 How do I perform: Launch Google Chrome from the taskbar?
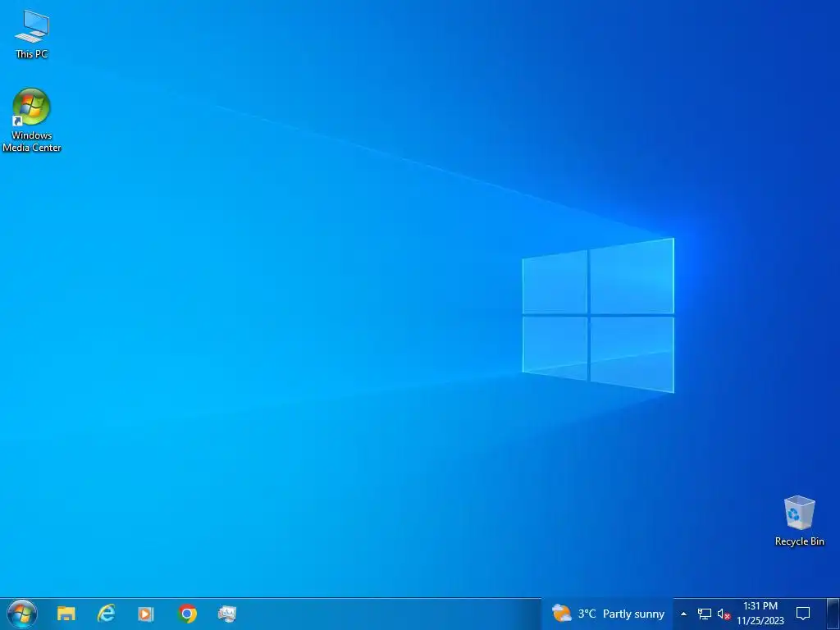(188, 614)
